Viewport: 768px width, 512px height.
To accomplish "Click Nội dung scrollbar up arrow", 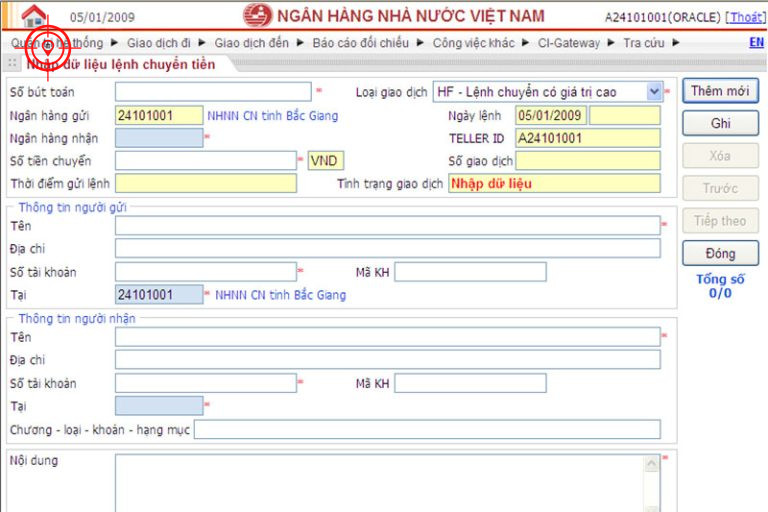I will (651, 463).
